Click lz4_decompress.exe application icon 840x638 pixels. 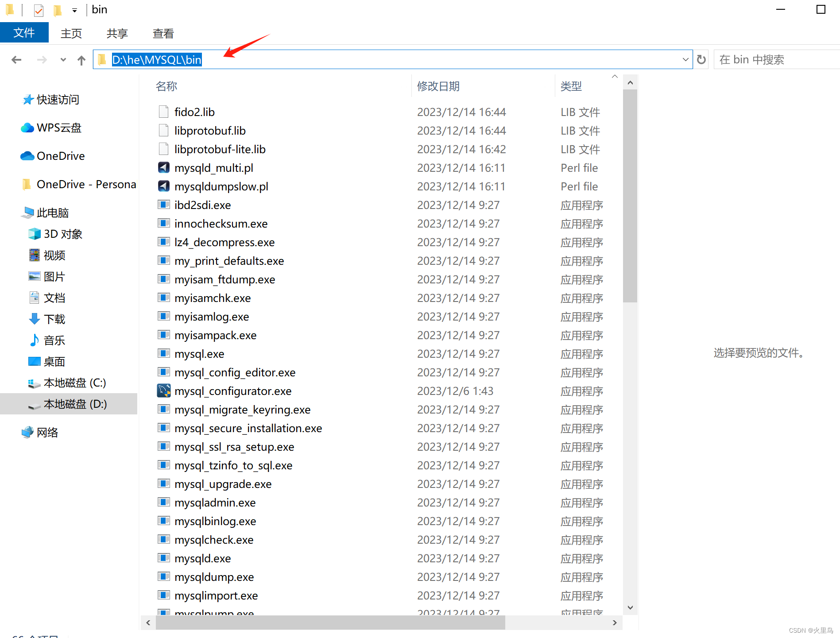(163, 242)
